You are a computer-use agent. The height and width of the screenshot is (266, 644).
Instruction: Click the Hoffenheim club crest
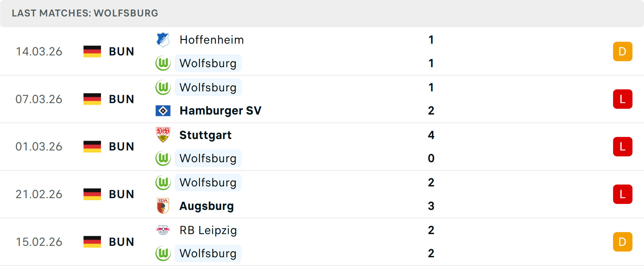(163, 40)
